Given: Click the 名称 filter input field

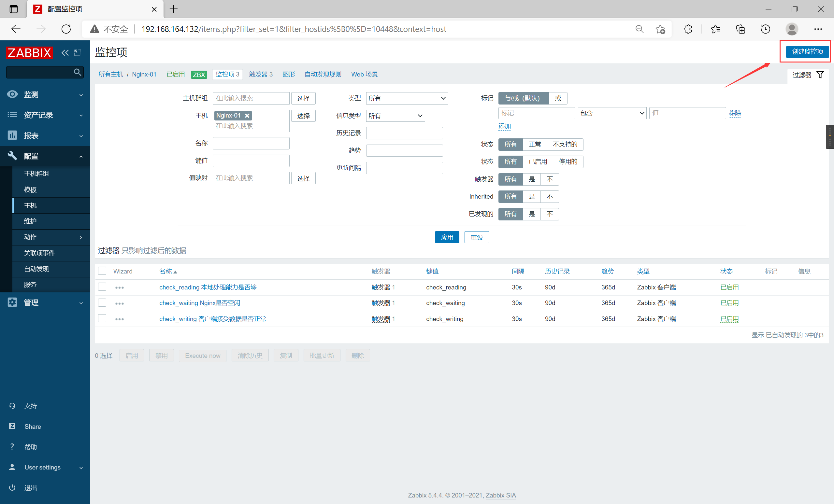Looking at the screenshot, I should pos(251,143).
